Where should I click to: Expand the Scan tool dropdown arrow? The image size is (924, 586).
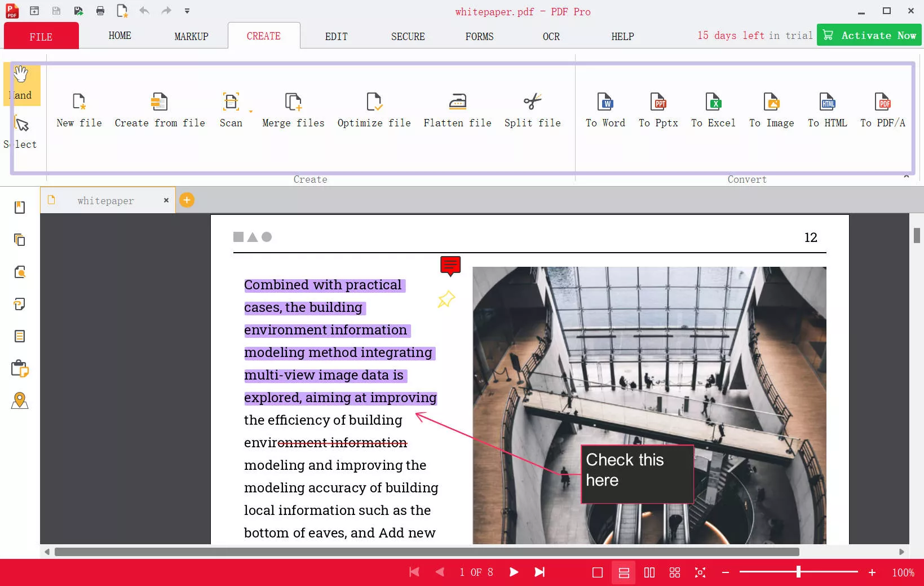(251, 112)
